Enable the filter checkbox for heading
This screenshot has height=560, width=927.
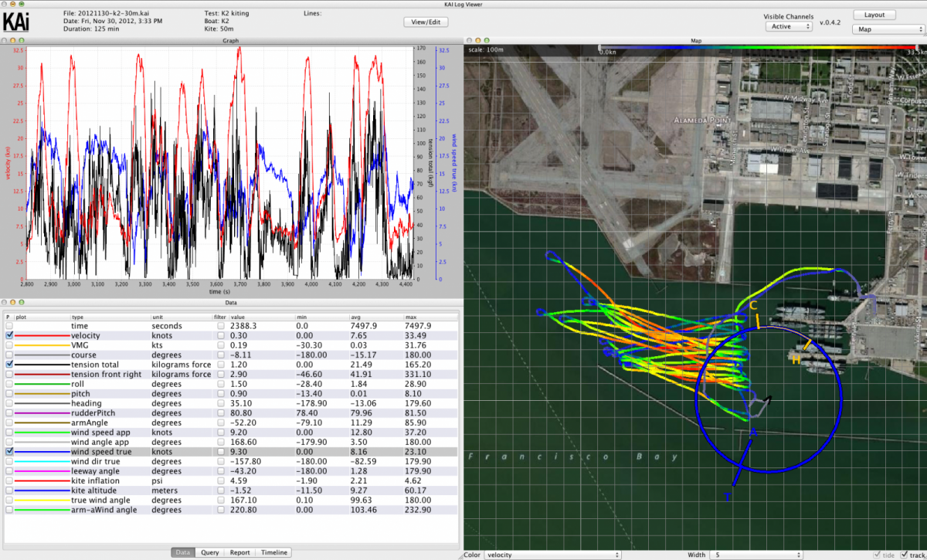click(x=221, y=403)
